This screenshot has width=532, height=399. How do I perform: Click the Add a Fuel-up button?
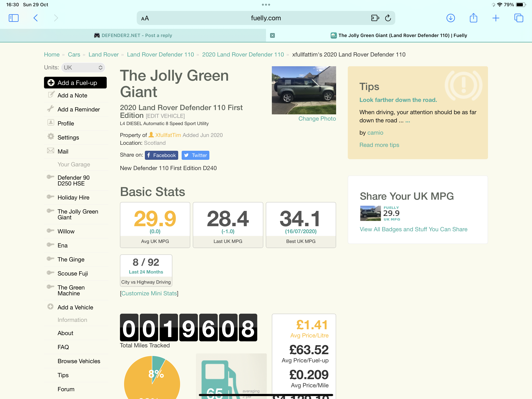(x=75, y=83)
